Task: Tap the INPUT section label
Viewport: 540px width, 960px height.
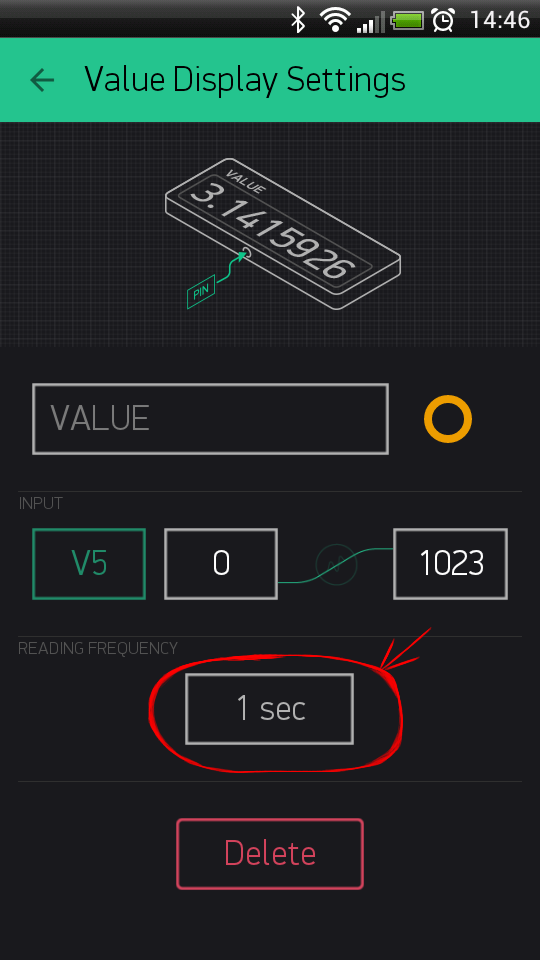Action: click(40, 504)
